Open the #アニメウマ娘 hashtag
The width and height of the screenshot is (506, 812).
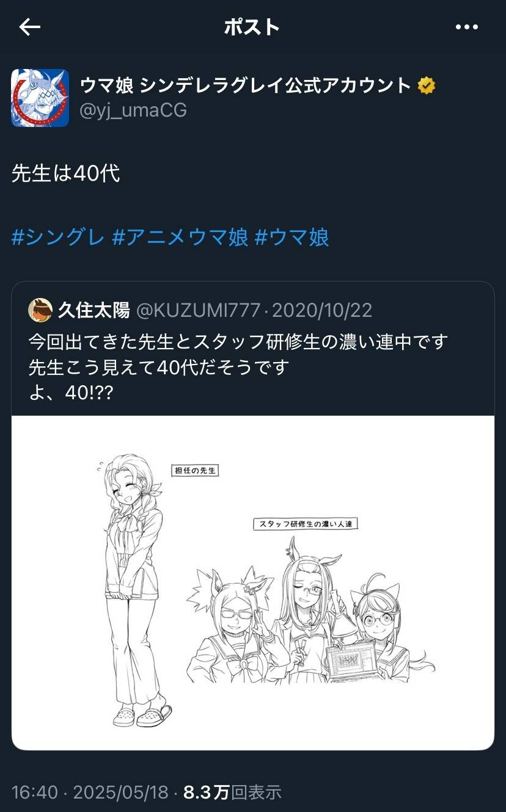click(x=180, y=237)
